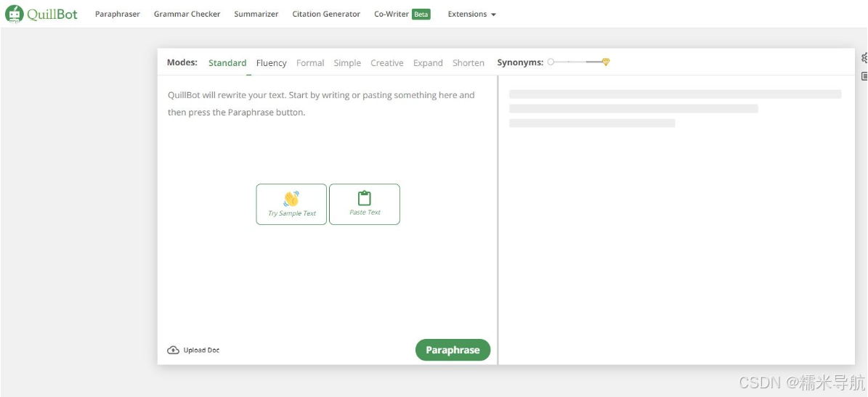Open the Paraphraser page

click(118, 14)
